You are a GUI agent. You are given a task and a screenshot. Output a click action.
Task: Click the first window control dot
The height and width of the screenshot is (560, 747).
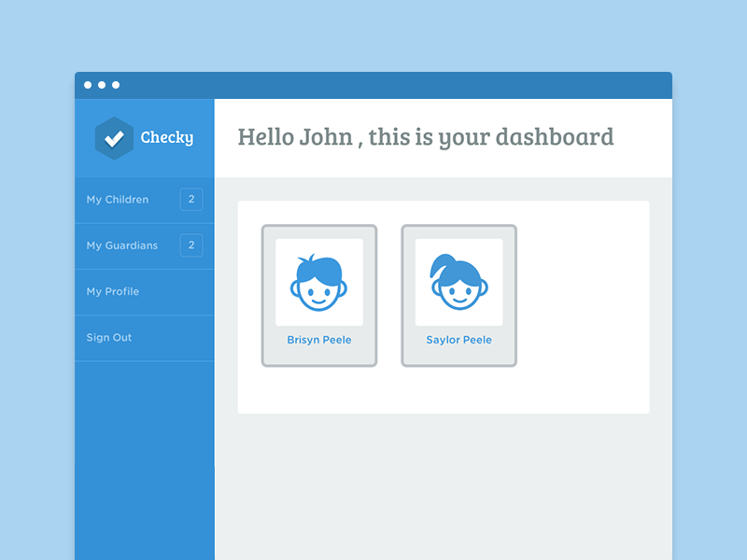pyautogui.click(x=88, y=85)
